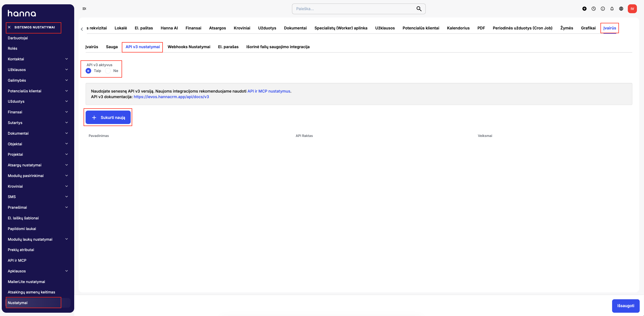This screenshot has height=316, width=644.
Task: Click the Išsaugoti button
Action: 626,306
